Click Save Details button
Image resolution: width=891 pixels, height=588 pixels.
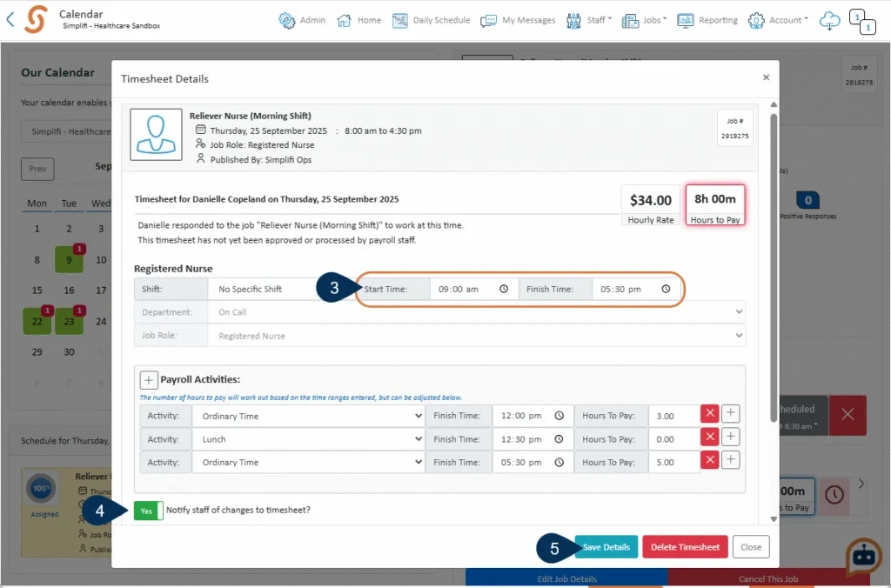coord(606,547)
